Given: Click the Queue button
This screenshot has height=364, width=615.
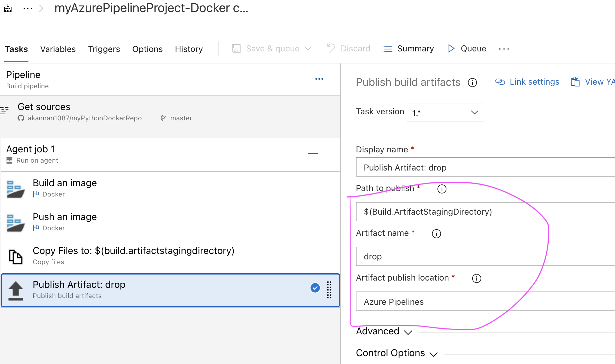Looking at the screenshot, I should (467, 49).
